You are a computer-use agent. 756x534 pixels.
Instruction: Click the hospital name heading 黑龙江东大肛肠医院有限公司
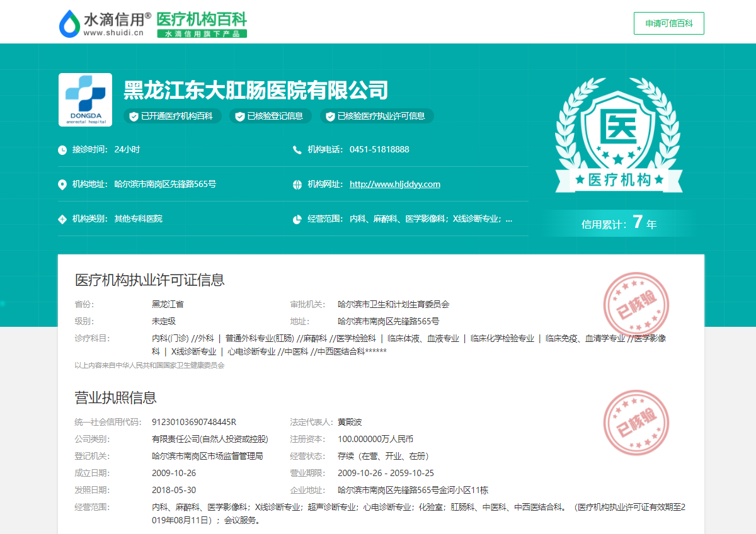(255, 91)
